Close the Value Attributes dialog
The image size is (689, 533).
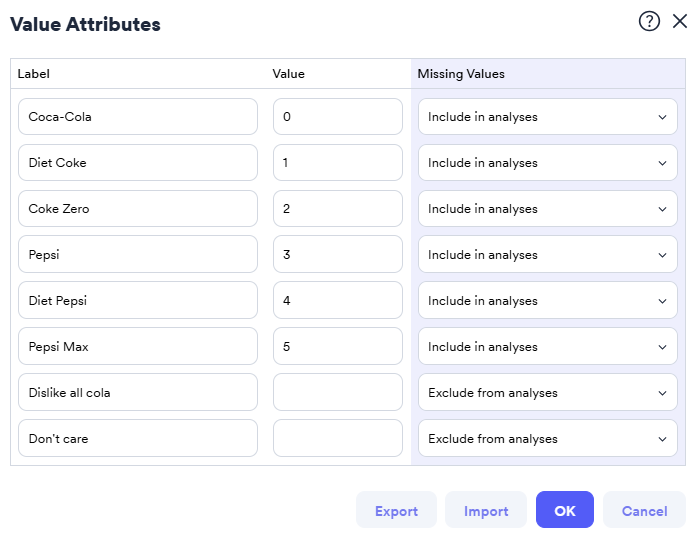pos(680,22)
